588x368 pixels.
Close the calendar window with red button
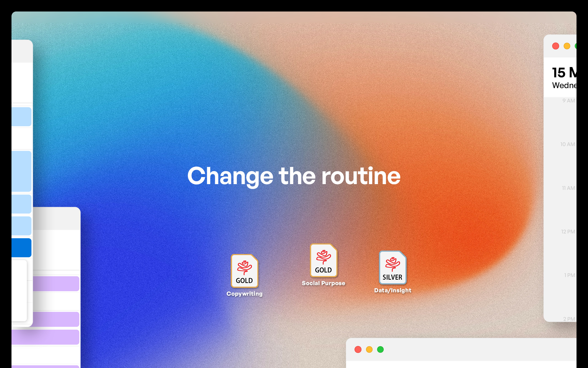[x=556, y=46]
